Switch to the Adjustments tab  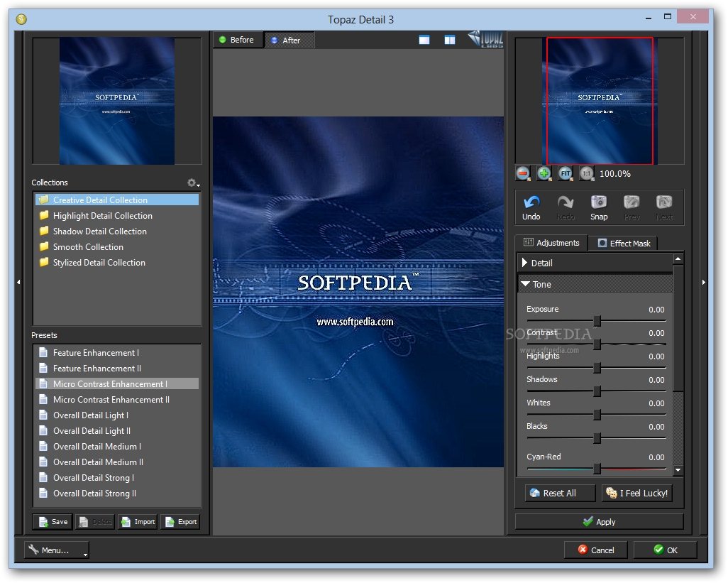point(551,243)
